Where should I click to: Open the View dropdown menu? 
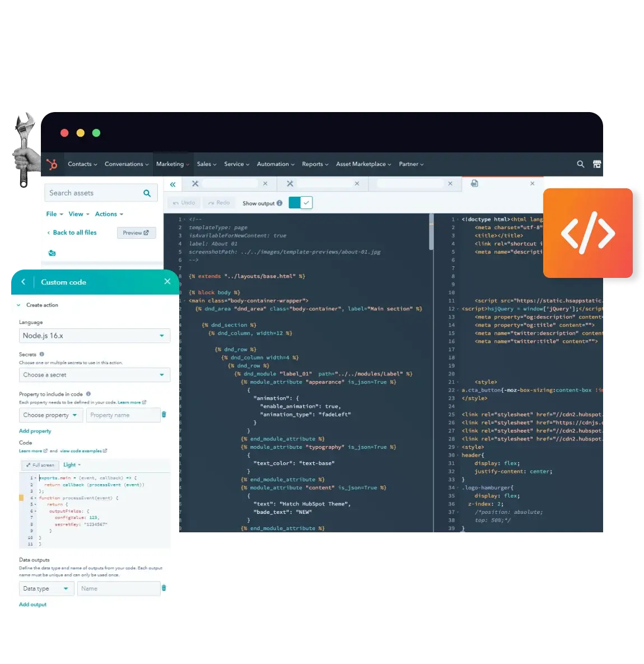coord(79,214)
